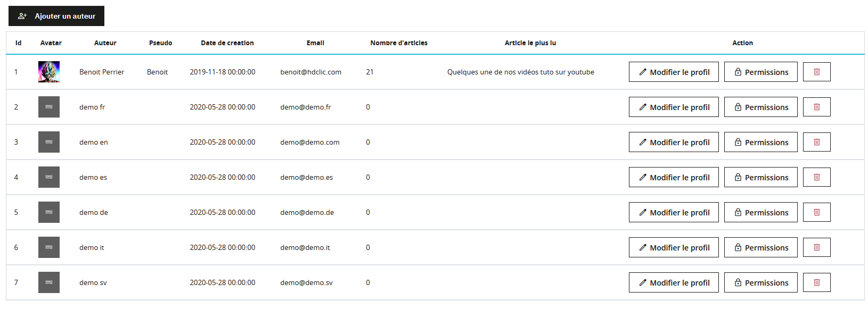Modify Benoit Perrier's profile
Screen dimensions: 868x309
click(x=674, y=72)
